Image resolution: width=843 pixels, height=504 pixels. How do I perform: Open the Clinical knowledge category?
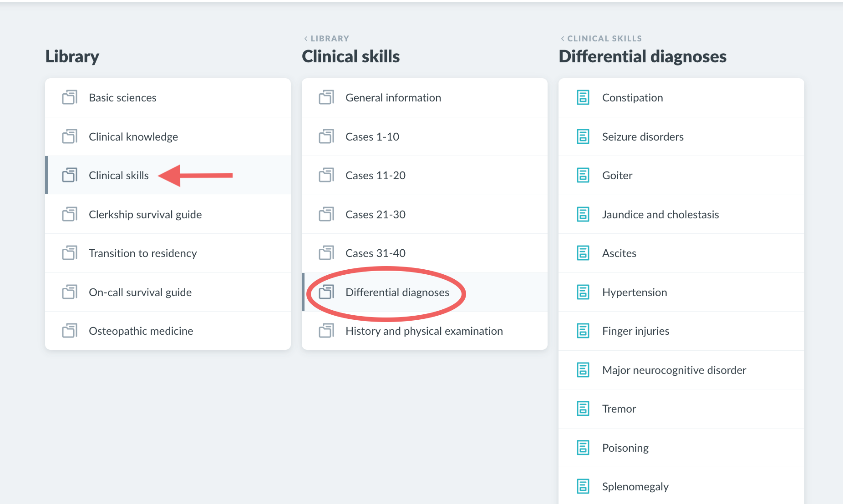click(168, 136)
